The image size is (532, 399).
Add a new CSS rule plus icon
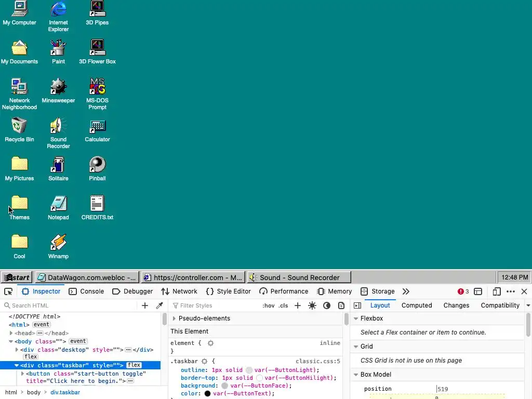[x=298, y=305]
